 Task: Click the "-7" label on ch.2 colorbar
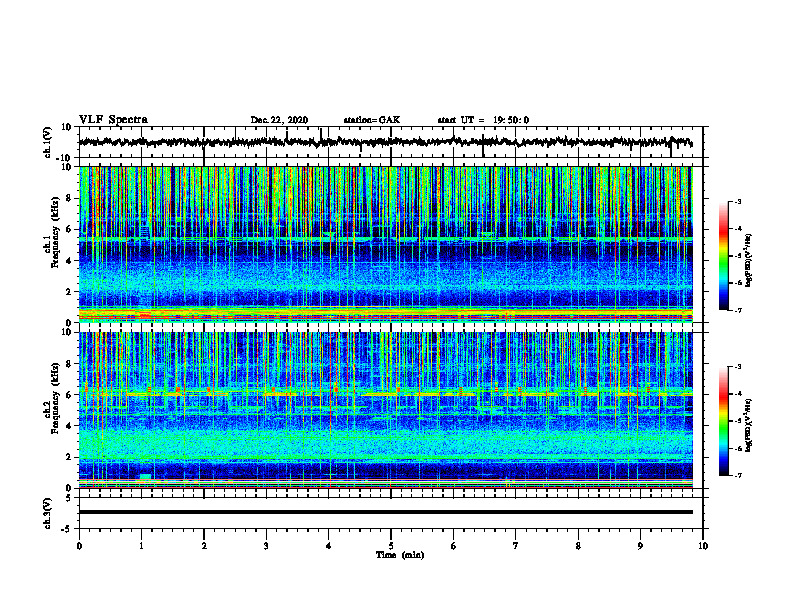point(737,476)
